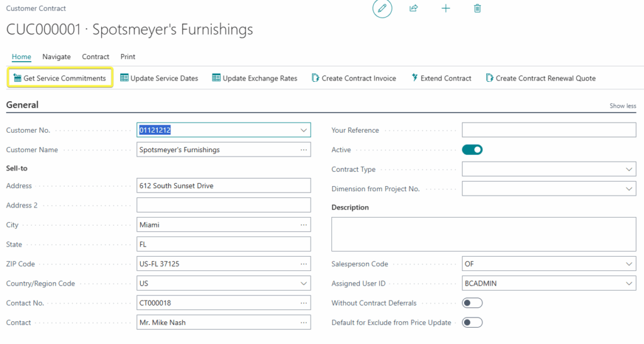Screen dimensions: 644x344
Task: Click the pencil edit icon
Action: (382, 9)
